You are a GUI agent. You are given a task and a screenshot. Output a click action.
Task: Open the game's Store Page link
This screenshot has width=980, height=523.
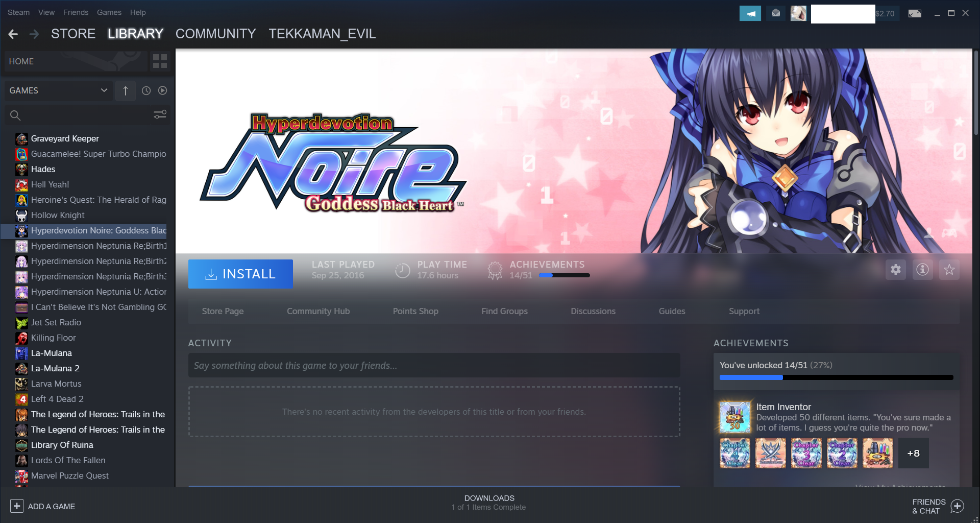click(x=223, y=311)
